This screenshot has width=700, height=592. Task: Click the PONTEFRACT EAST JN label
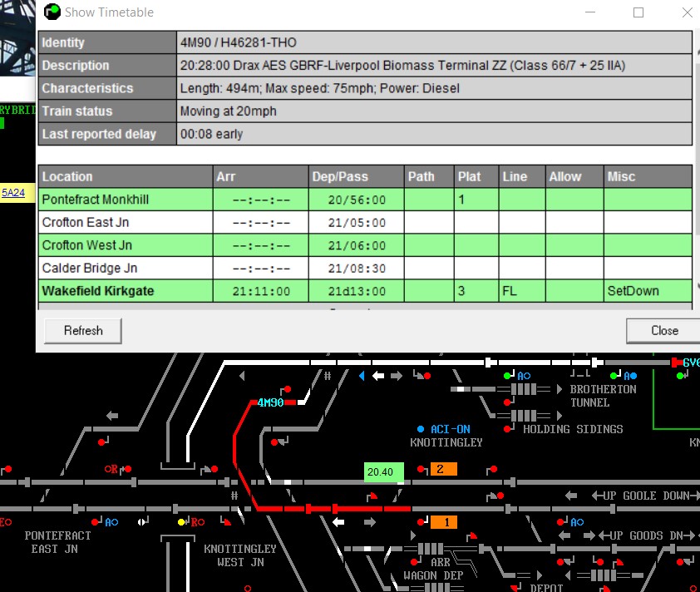pos(57,542)
